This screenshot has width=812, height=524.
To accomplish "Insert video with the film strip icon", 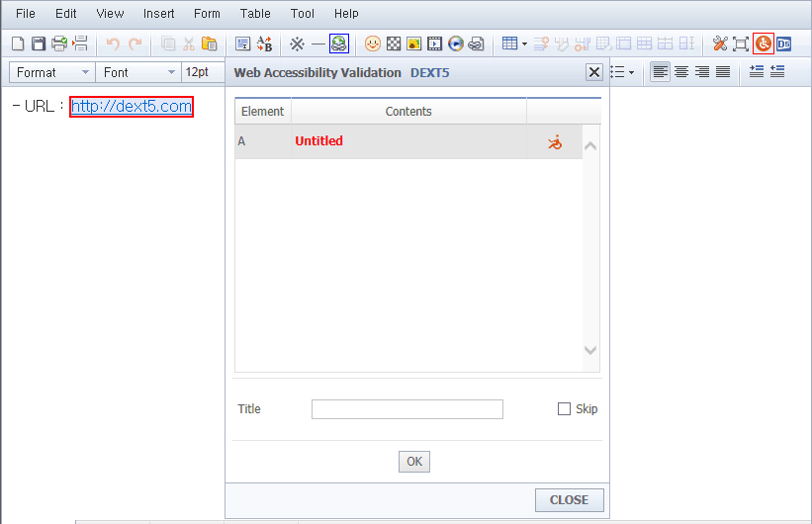I will click(434, 44).
